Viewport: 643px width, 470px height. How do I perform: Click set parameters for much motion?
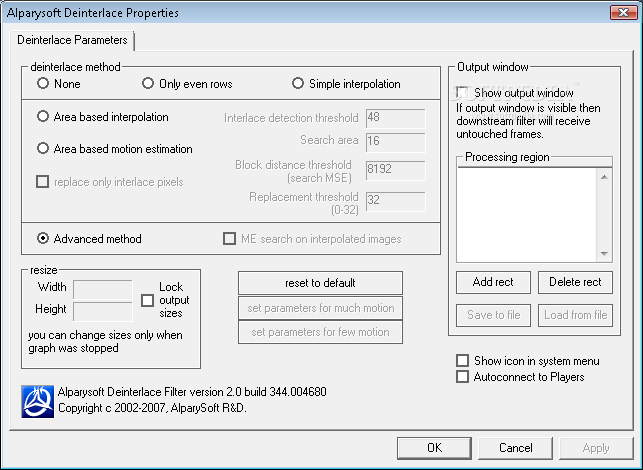[320, 308]
